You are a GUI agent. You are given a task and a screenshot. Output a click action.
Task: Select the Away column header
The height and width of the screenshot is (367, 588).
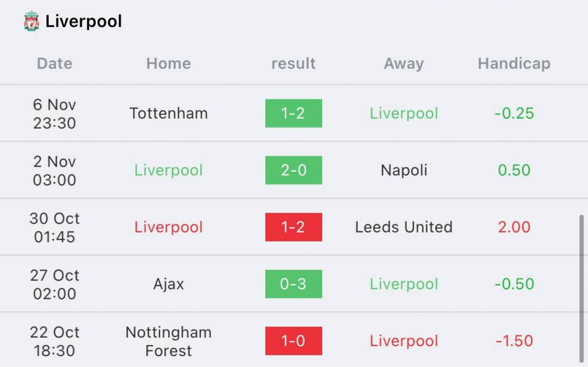[x=404, y=63]
